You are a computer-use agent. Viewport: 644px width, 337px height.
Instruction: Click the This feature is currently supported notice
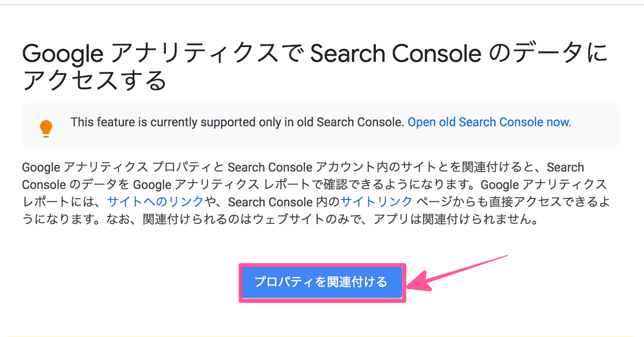click(238, 122)
